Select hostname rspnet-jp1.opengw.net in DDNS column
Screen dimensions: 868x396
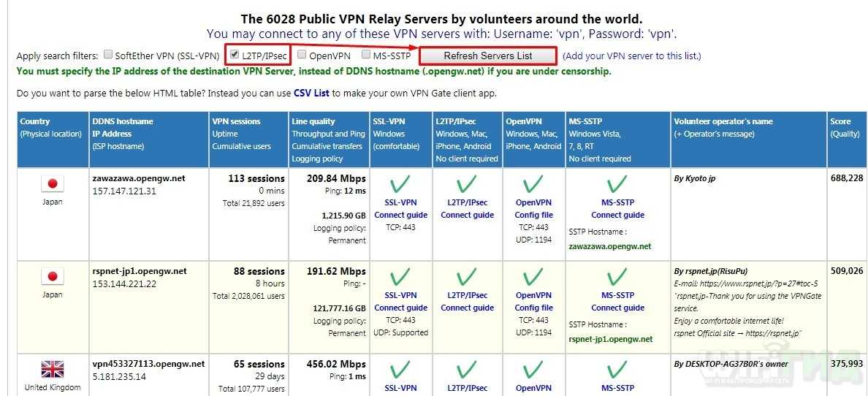pos(140,271)
